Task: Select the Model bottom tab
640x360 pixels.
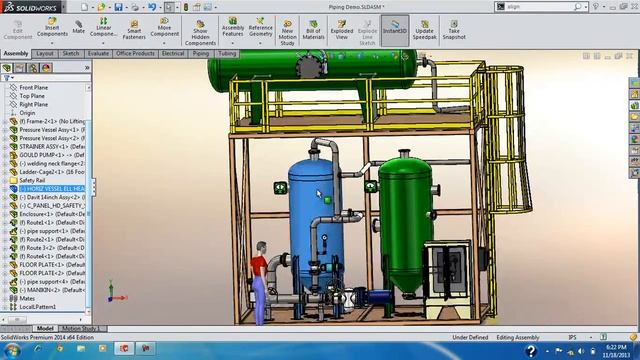Action: (x=45, y=329)
